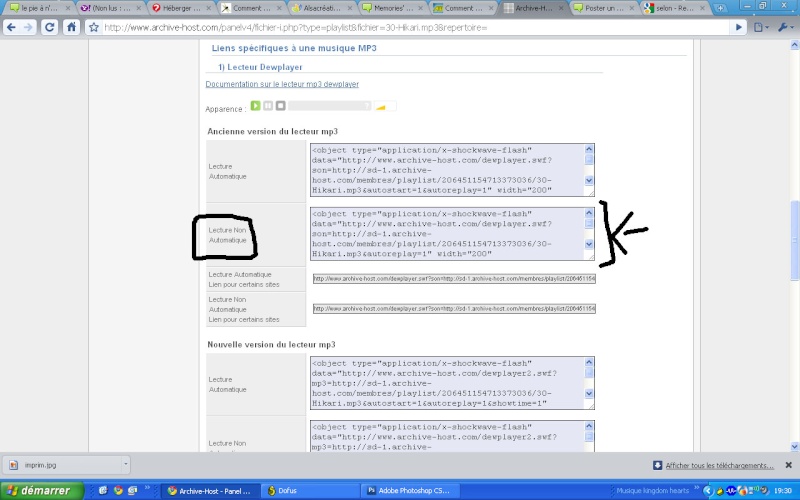Switch to the 'Héberger ...' tab
The width and height of the screenshot is (800, 500).
click(x=181, y=8)
